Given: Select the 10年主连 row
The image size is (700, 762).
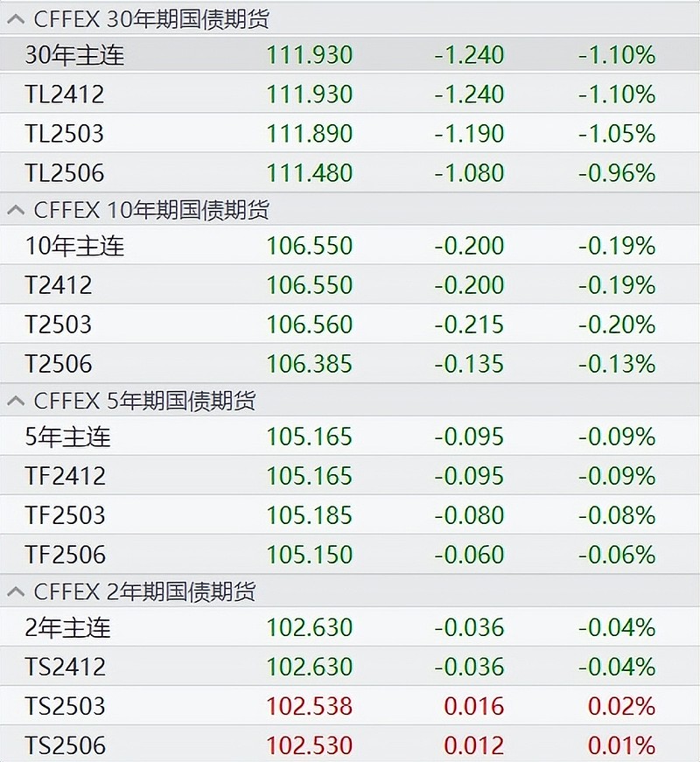Looking at the screenshot, I should coord(350,246).
